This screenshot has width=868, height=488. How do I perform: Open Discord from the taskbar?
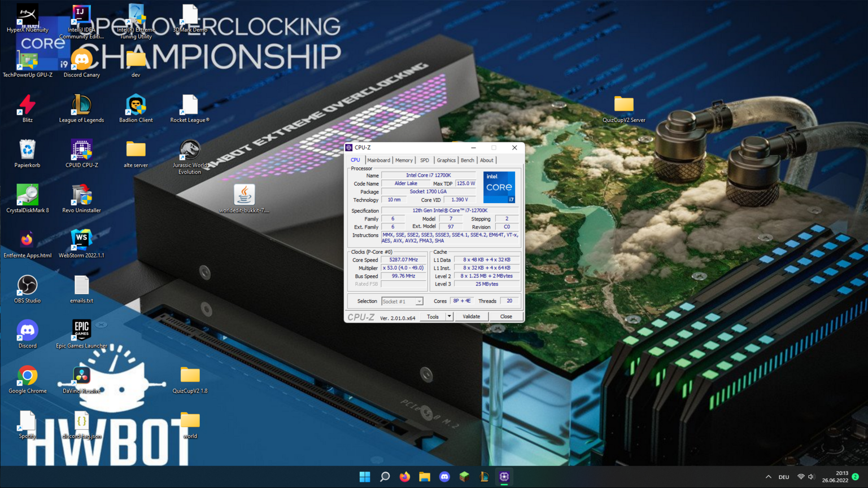pos(444,477)
